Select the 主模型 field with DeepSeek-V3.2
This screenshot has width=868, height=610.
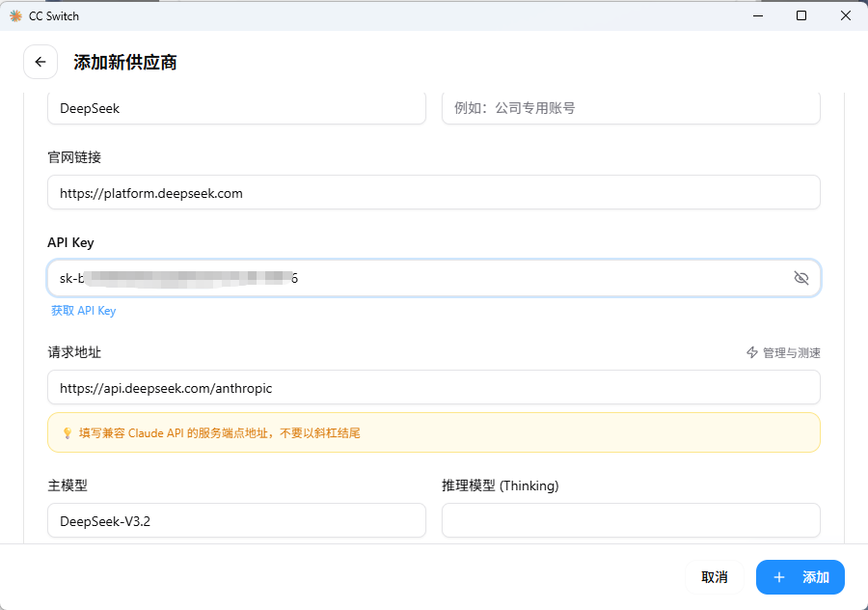(x=236, y=521)
